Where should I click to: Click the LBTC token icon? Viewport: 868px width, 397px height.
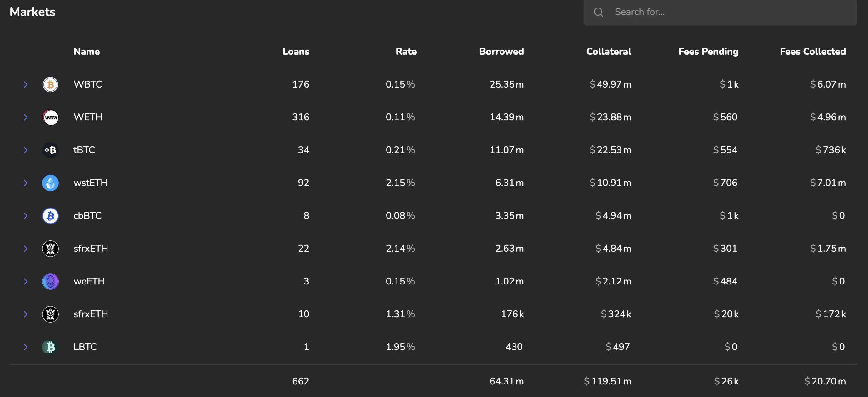[50, 347]
